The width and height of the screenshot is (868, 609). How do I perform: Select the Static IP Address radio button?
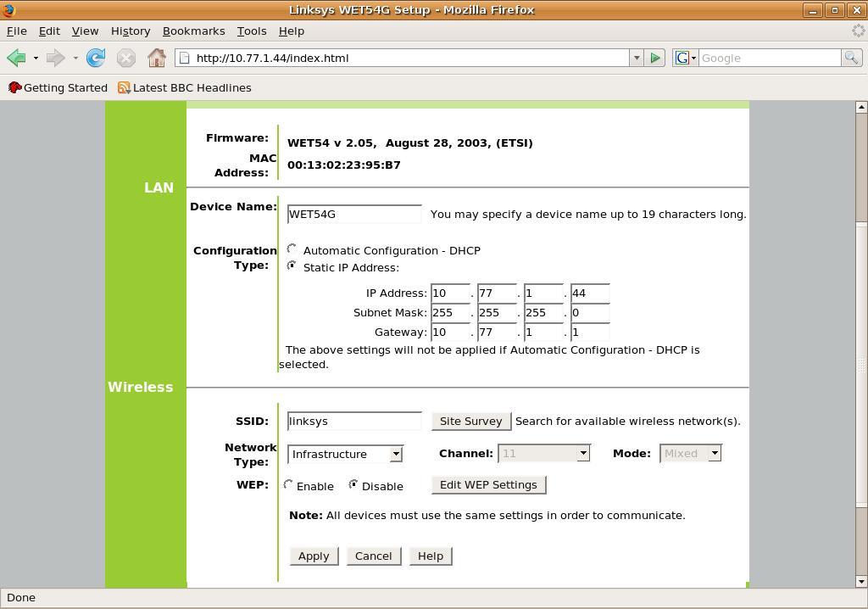tap(292, 266)
